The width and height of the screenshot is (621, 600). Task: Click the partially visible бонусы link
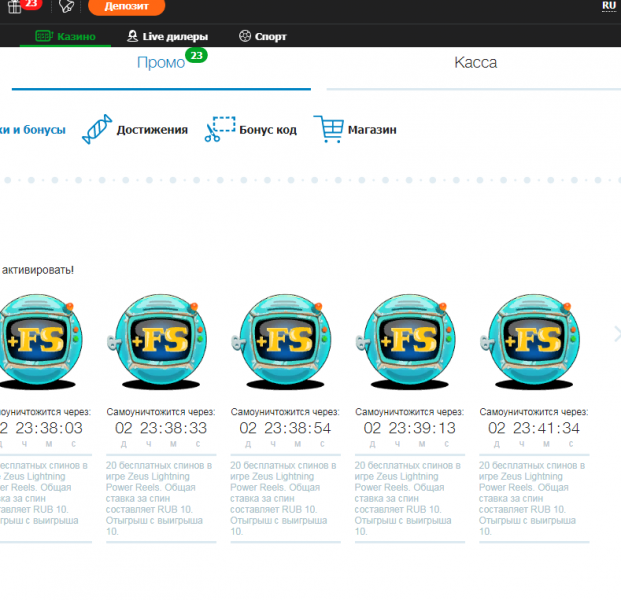pos(33,130)
